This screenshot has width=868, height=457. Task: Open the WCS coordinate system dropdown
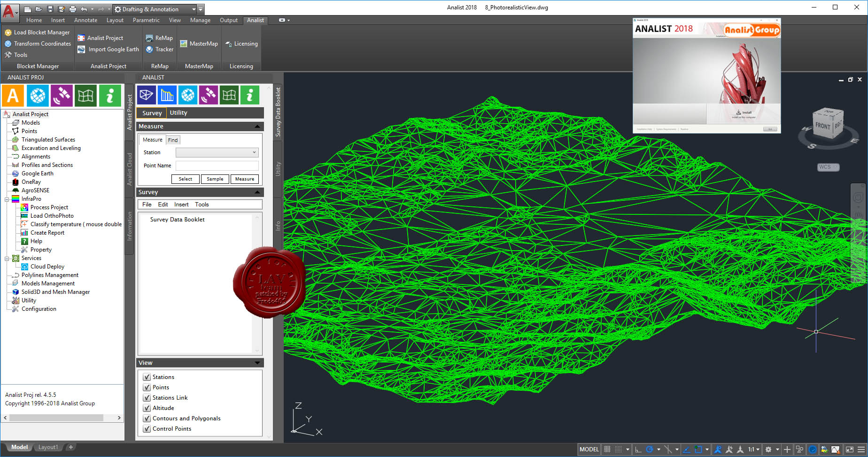[x=828, y=167]
